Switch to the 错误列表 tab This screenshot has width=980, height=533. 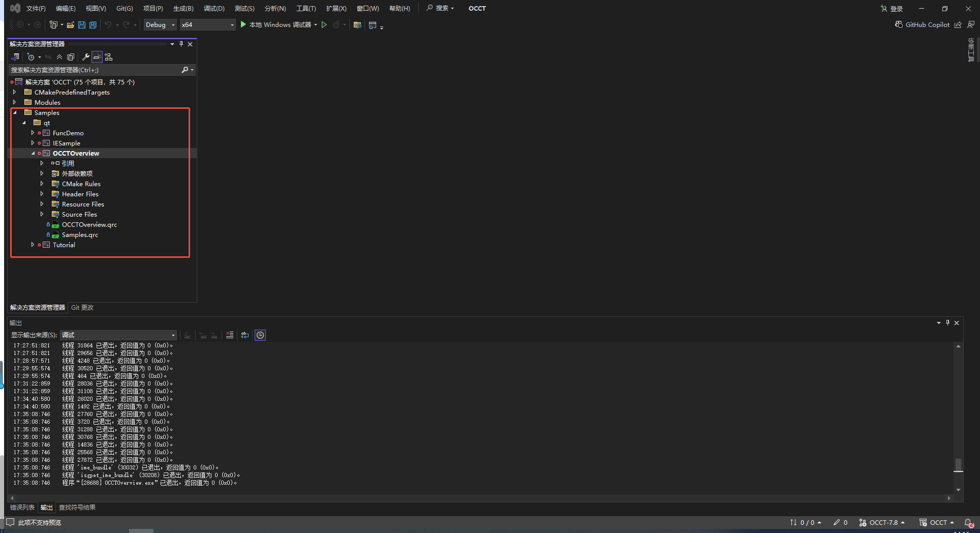(22, 508)
